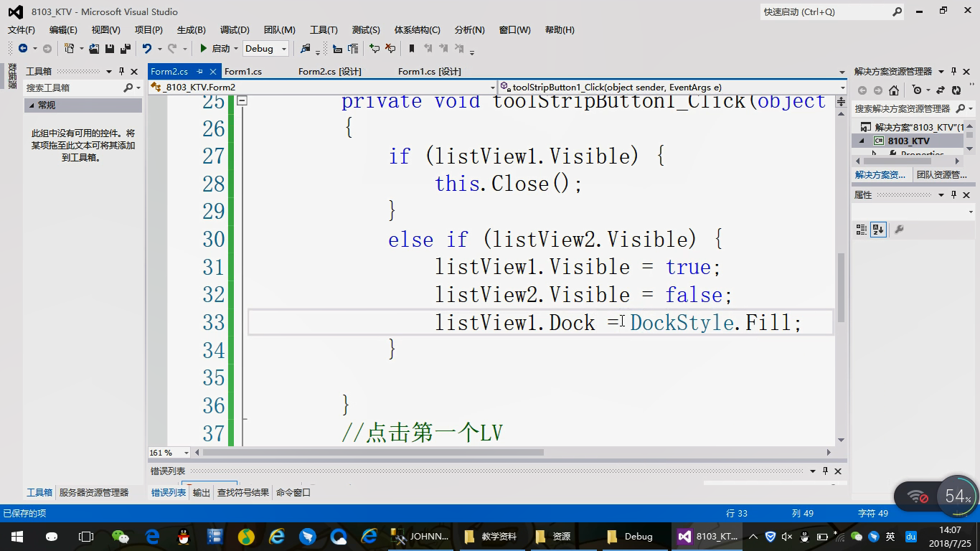Undo the last edit with Undo icon
Viewport: 980px width, 551px height.
coord(146,49)
